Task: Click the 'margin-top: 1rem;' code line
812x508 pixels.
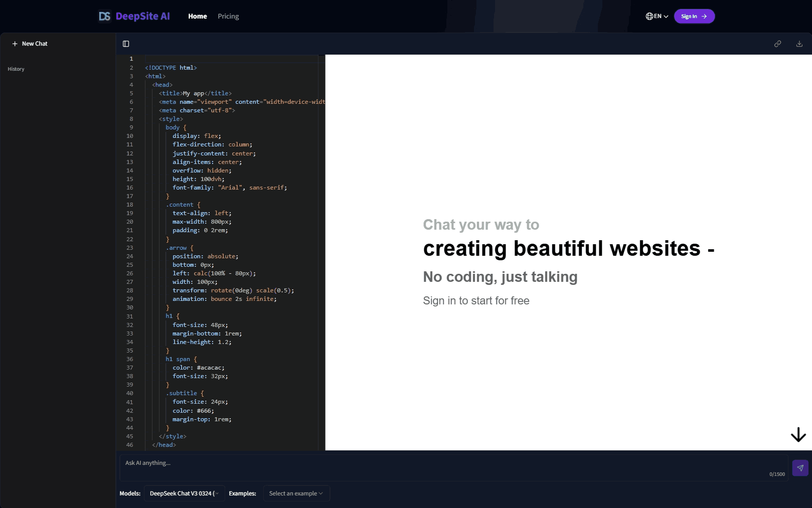Action: coord(202,419)
